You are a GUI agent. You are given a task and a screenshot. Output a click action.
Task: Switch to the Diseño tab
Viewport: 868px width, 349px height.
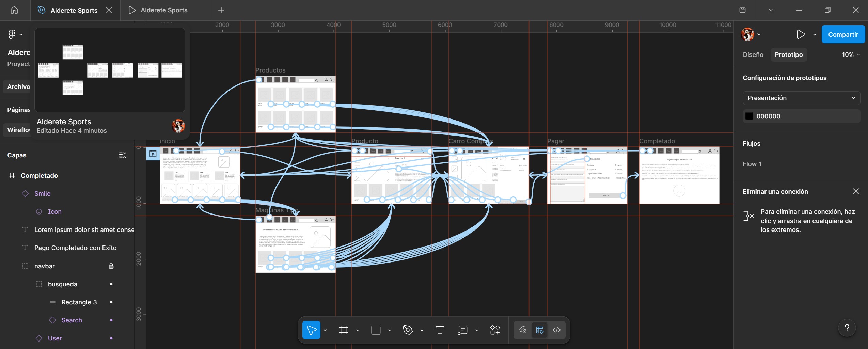pos(753,55)
